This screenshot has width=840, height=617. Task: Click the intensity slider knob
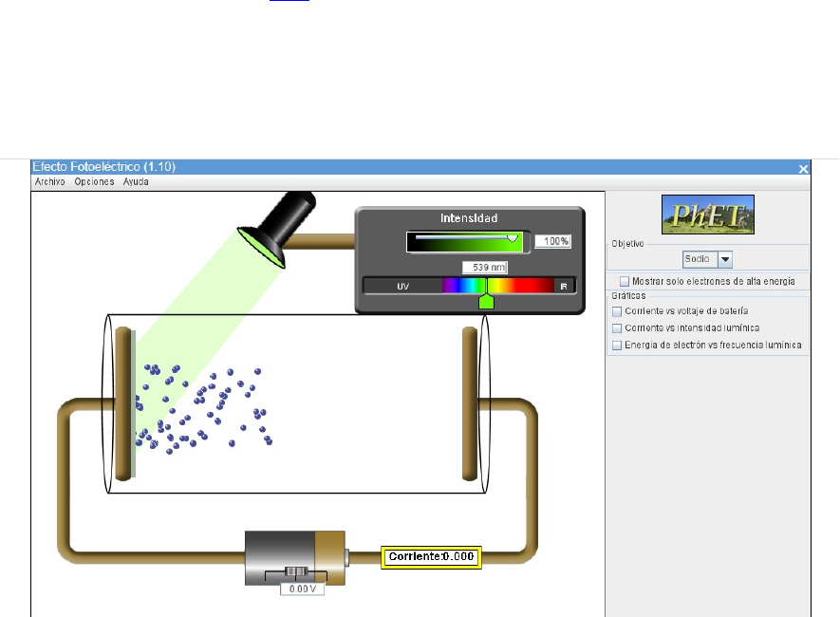click(x=513, y=238)
